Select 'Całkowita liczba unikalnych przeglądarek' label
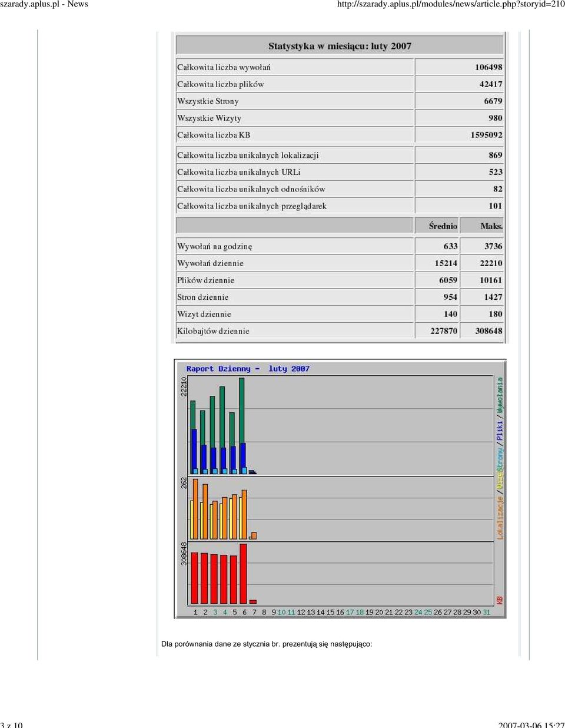This screenshot has height=728, width=565. pyautogui.click(x=252, y=206)
